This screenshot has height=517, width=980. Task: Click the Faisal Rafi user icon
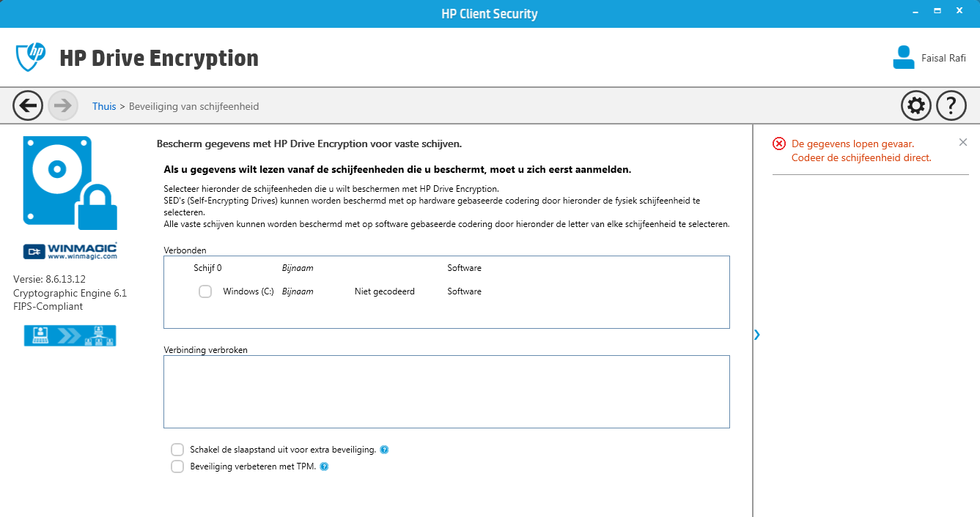click(x=904, y=58)
